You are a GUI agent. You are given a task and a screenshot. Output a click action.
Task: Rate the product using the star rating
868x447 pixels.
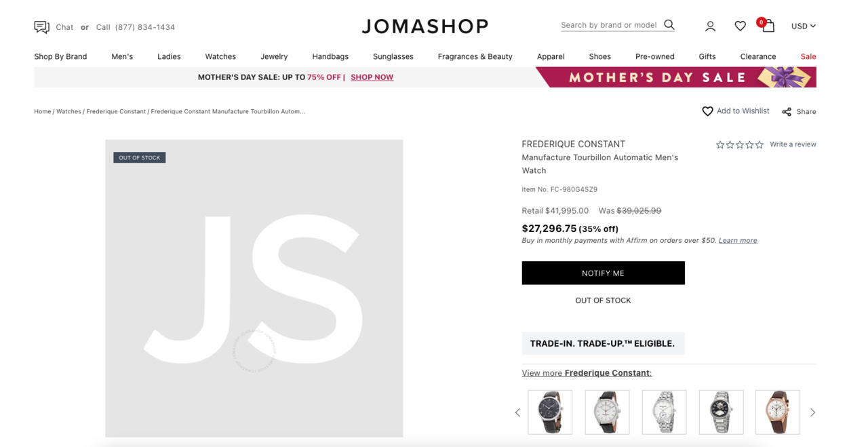739,144
